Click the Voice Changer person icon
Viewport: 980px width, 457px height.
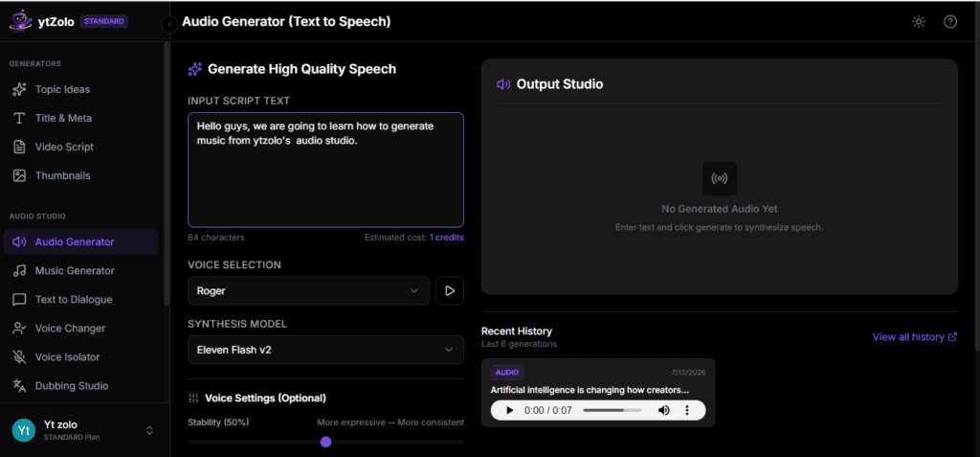19,328
